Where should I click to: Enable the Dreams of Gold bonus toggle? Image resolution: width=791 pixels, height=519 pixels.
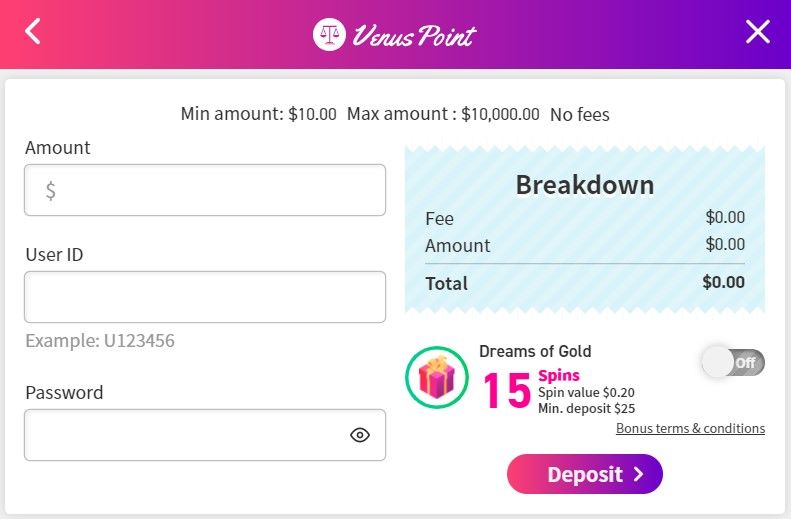click(x=733, y=362)
